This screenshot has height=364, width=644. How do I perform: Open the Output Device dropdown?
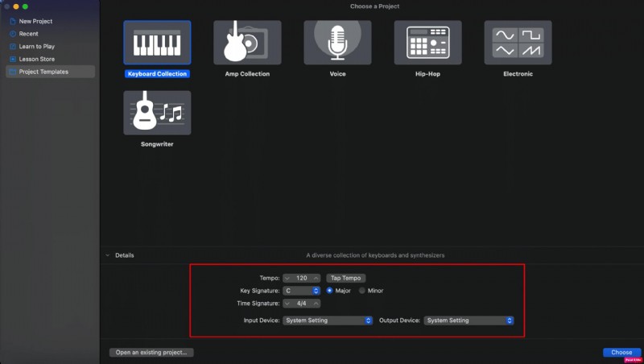(x=469, y=321)
